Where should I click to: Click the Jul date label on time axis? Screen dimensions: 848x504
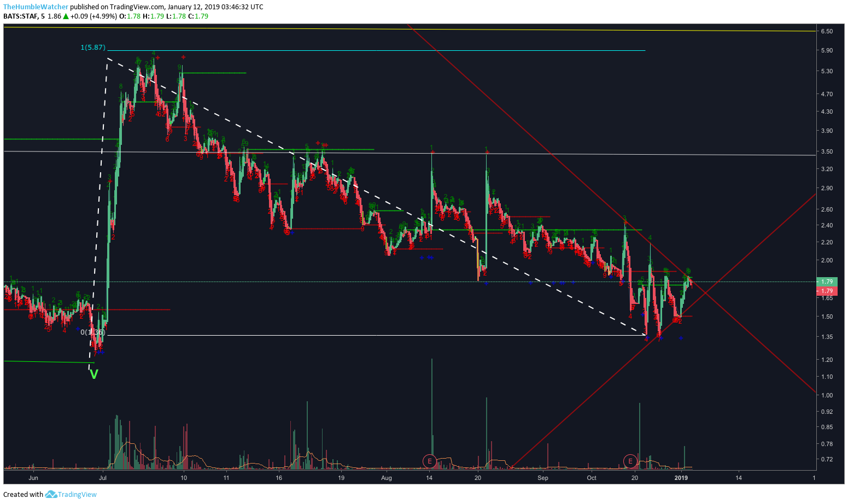pyautogui.click(x=103, y=478)
